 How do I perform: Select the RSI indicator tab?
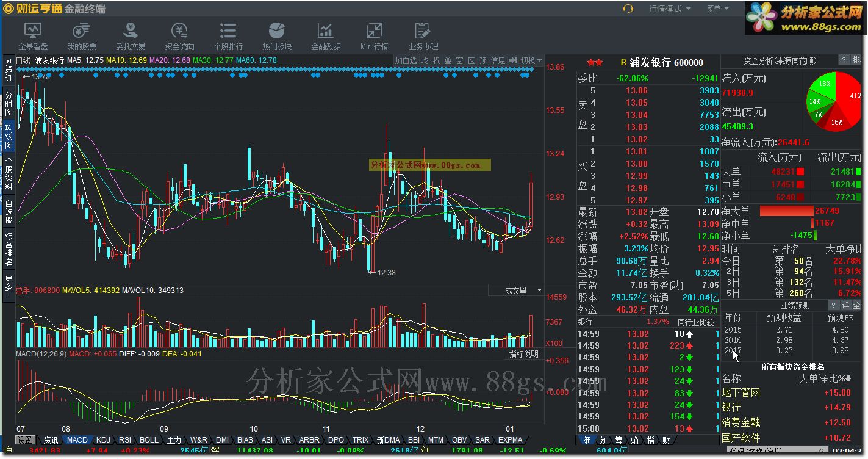tap(125, 439)
